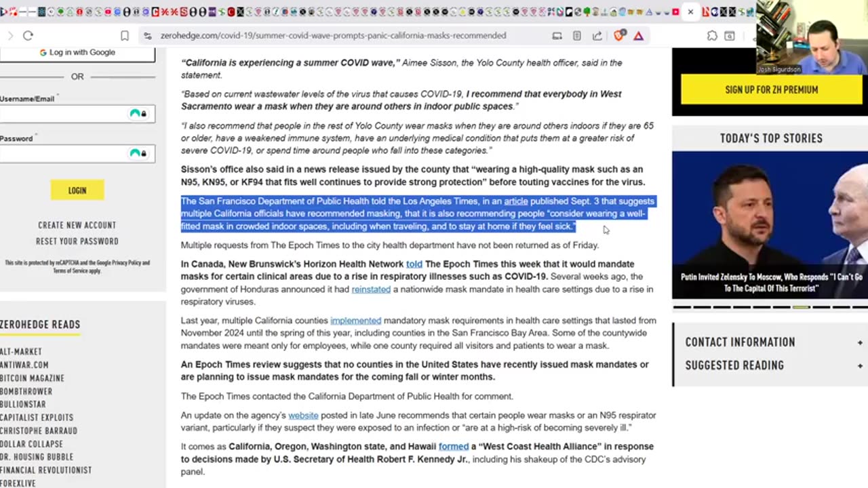Open FINANCIAL REVOLUTIONIST in ZeroHedge Reads
Image resolution: width=868 pixels, height=488 pixels.
45,470
